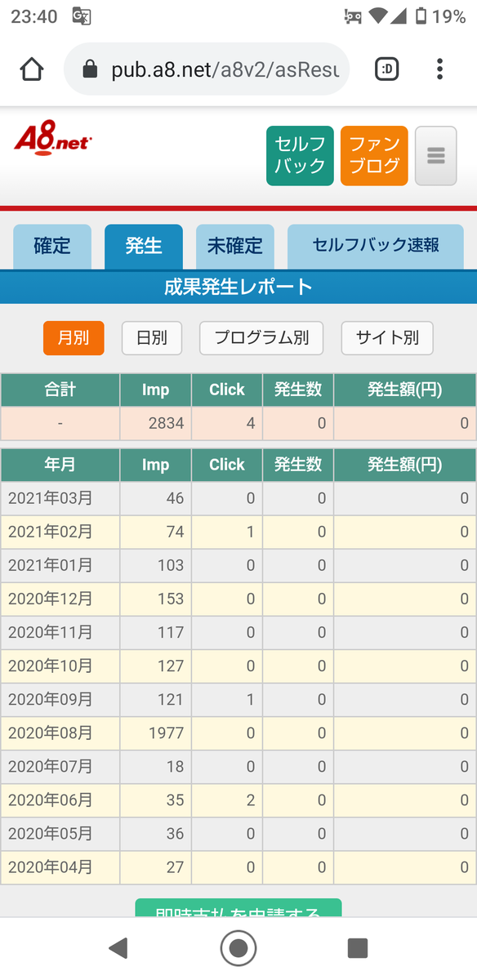Tap the Chrome home icon
This screenshot has width=477, height=980.
[32, 69]
